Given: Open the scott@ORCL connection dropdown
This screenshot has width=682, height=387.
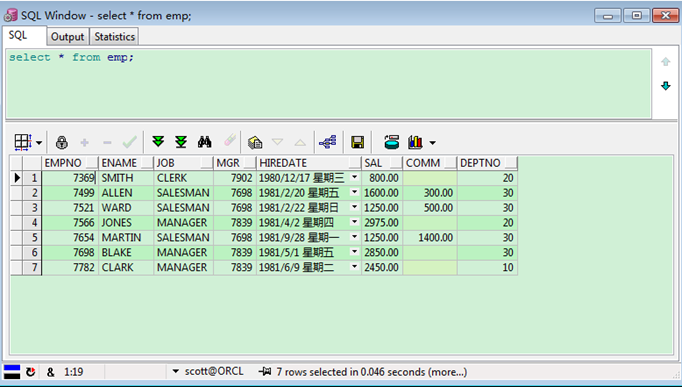Looking at the screenshot, I should [x=176, y=372].
